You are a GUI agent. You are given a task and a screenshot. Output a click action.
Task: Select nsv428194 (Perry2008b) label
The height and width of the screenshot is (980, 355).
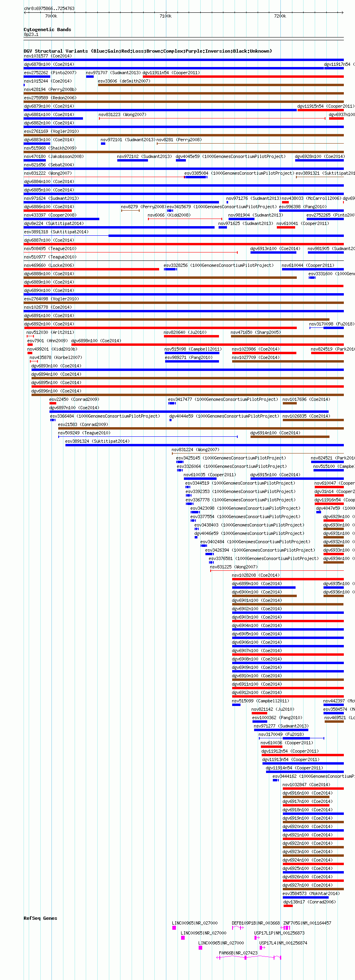tap(50, 89)
